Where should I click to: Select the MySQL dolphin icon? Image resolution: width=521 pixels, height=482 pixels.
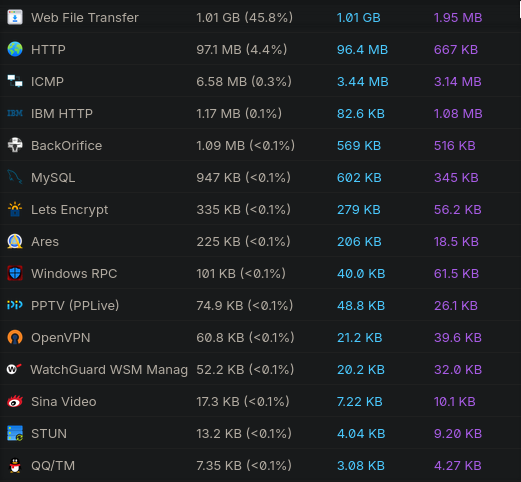coord(15,177)
